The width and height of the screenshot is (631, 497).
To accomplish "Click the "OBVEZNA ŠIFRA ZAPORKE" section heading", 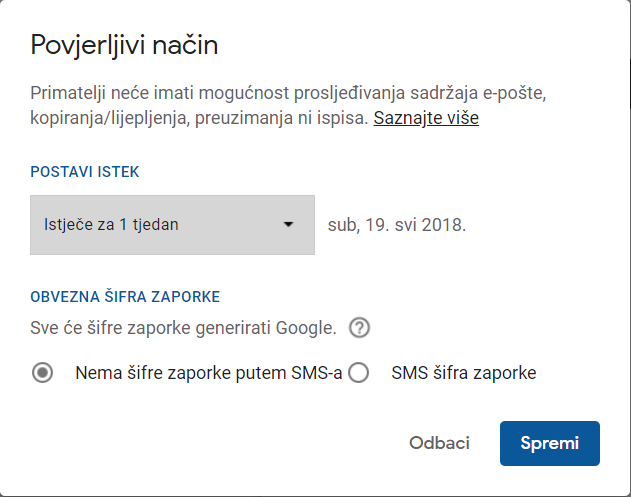I will coord(125,296).
